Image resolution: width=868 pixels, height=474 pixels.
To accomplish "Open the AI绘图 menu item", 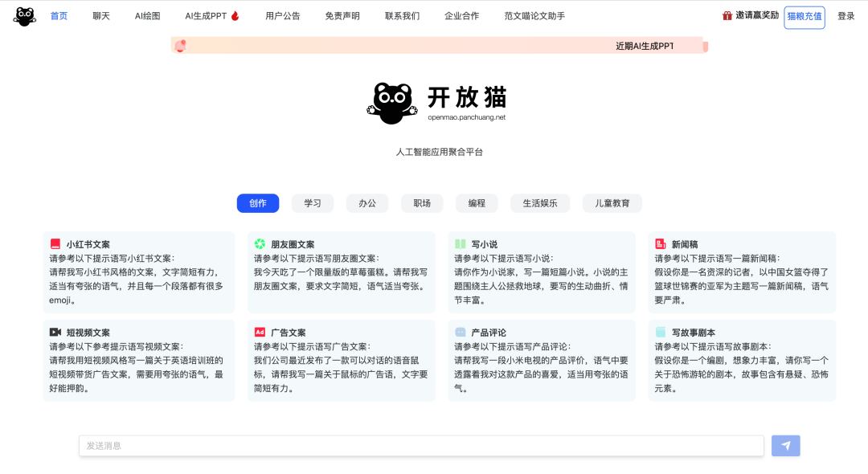I will coord(147,15).
